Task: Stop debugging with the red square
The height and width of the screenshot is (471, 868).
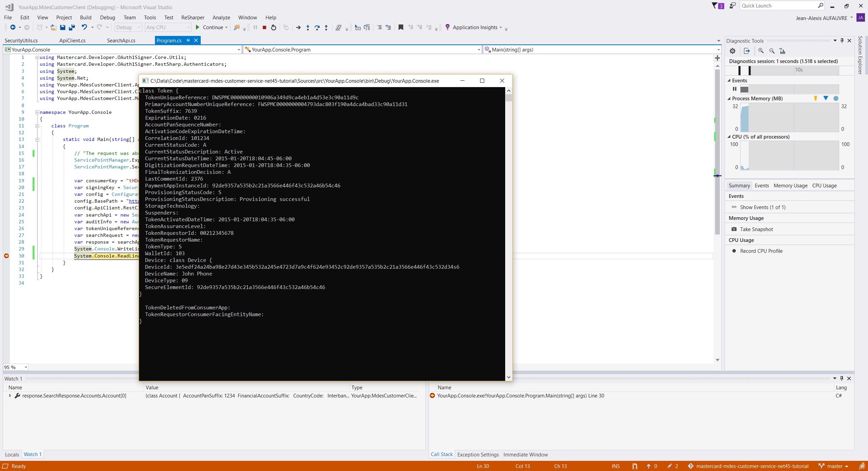Action: coord(264,27)
